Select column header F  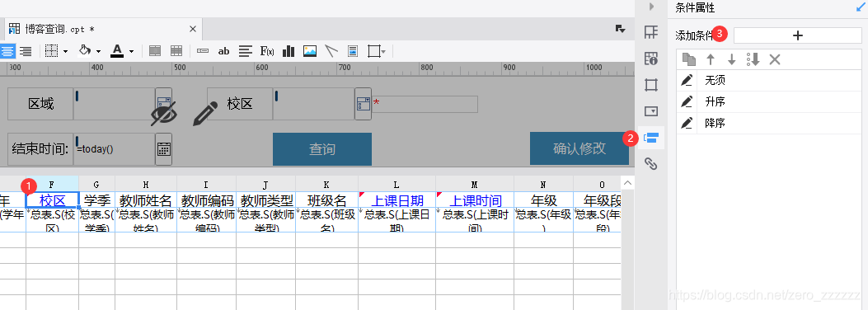tap(52, 184)
